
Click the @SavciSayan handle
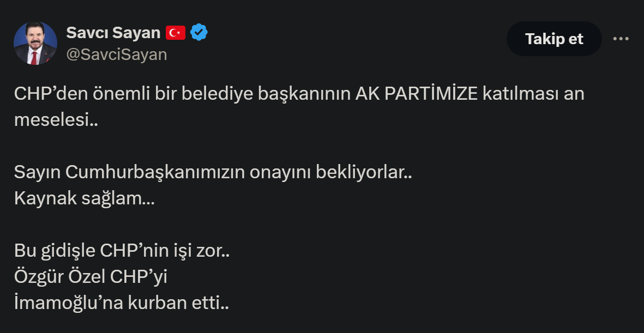coord(117,55)
